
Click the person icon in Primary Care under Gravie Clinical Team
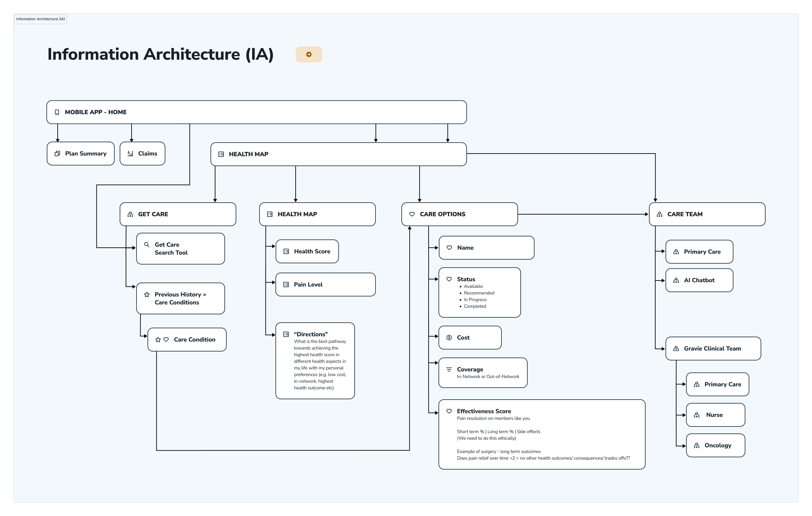pyautogui.click(x=697, y=384)
